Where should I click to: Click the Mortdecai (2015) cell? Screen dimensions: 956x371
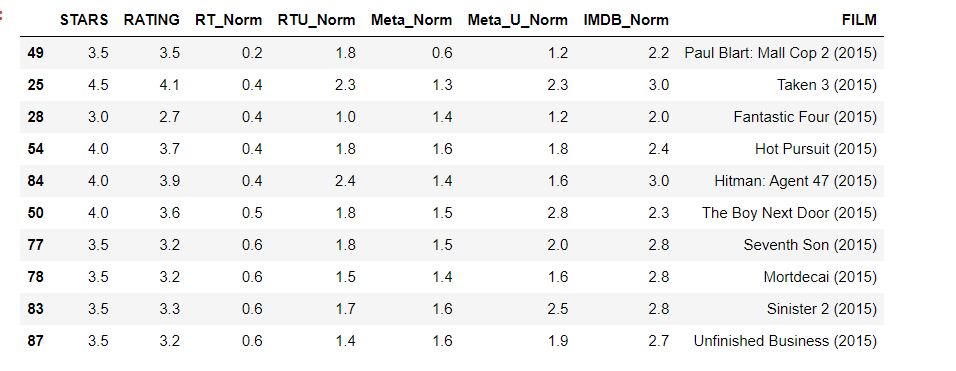(820, 277)
